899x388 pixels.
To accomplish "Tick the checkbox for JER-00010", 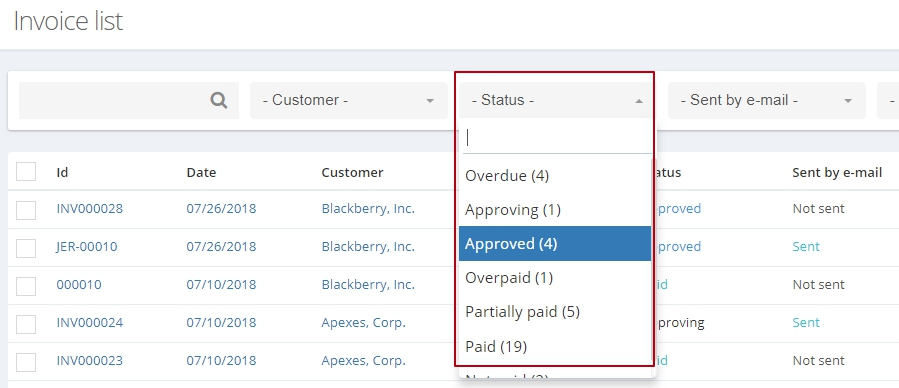I will pos(26,248).
